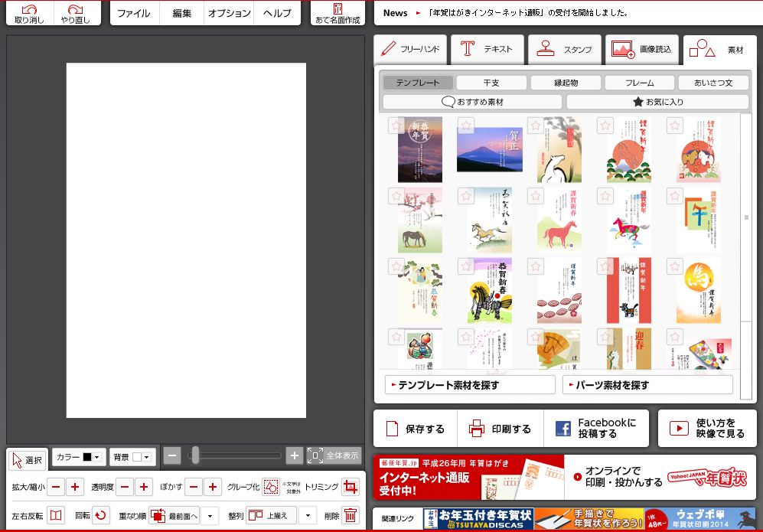Click 保存する to save the card
Image resolution: width=763 pixels, height=532 pixels.
pos(416,429)
